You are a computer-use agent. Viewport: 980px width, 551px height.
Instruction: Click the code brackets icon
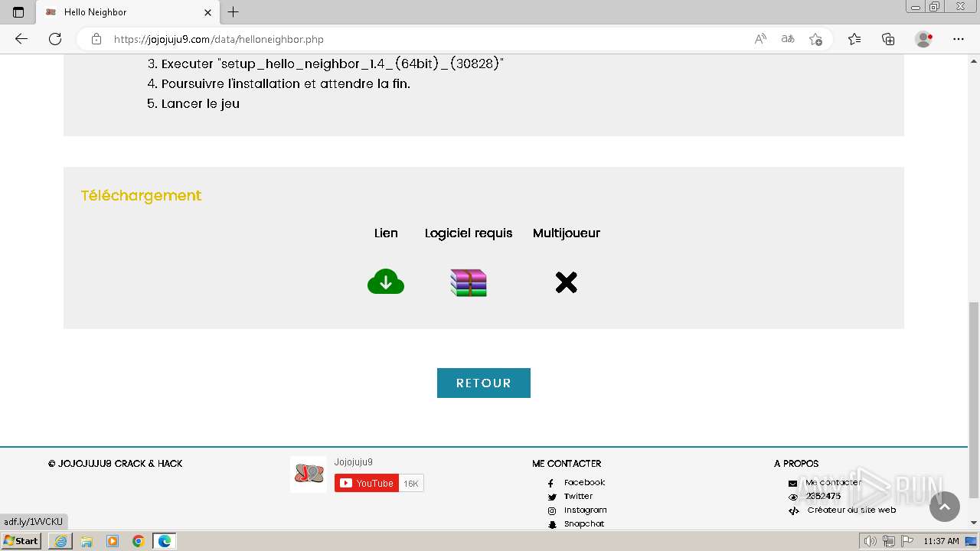tap(793, 510)
